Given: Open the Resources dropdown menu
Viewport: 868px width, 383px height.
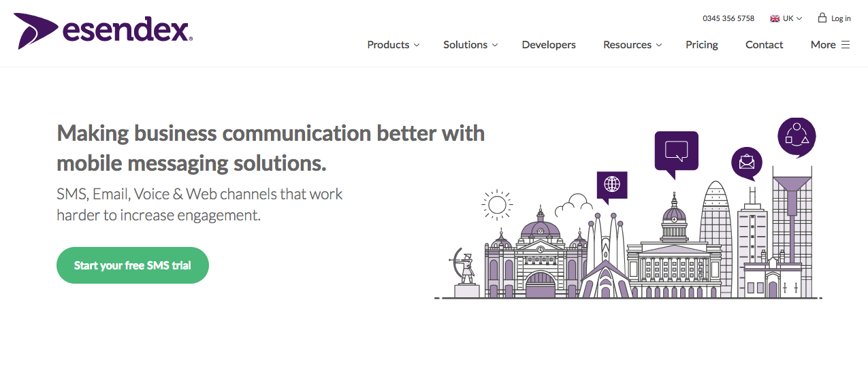Looking at the screenshot, I should click(x=632, y=45).
